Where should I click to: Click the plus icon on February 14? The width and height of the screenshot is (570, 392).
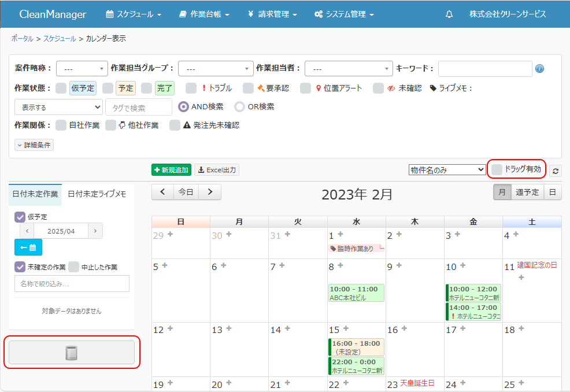coord(287,328)
